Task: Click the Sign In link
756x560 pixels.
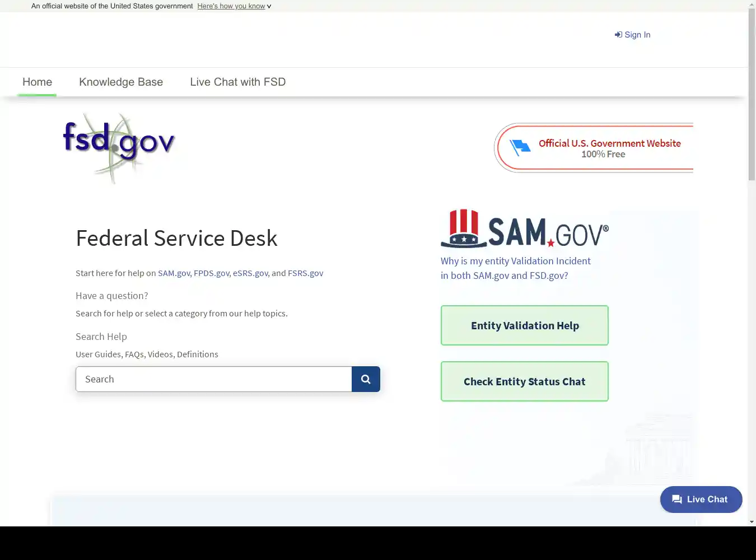Action: pyautogui.click(x=632, y=35)
